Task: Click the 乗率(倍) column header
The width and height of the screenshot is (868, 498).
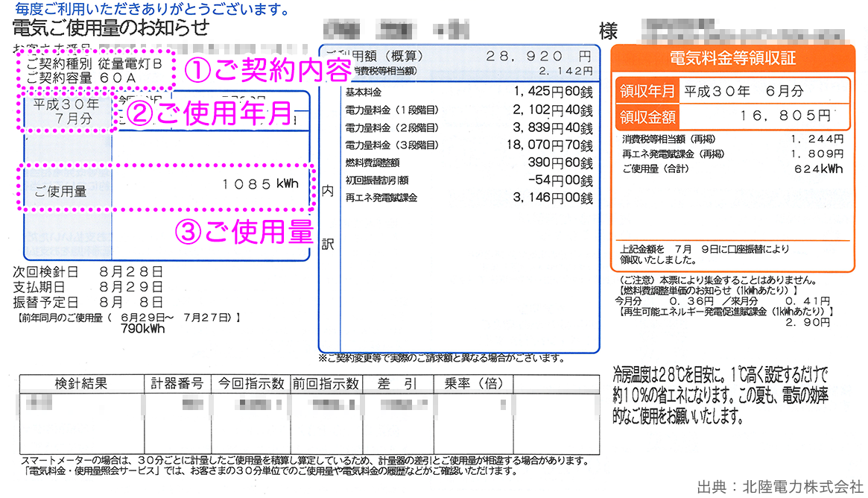Action: (473, 384)
